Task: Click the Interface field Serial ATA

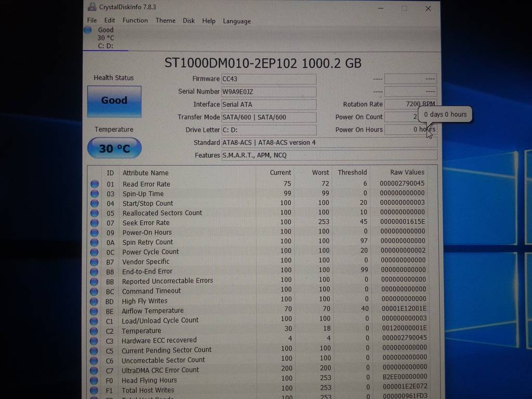Action: tap(269, 104)
